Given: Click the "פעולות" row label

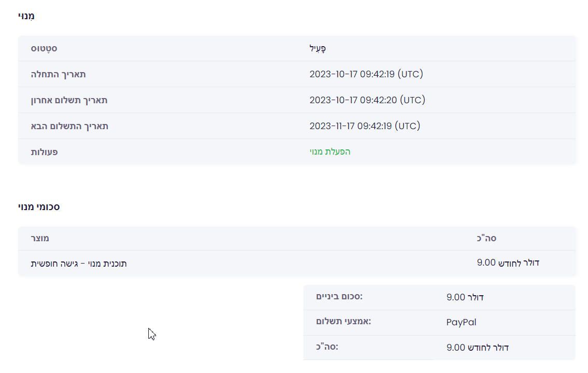Looking at the screenshot, I should click(x=44, y=152).
